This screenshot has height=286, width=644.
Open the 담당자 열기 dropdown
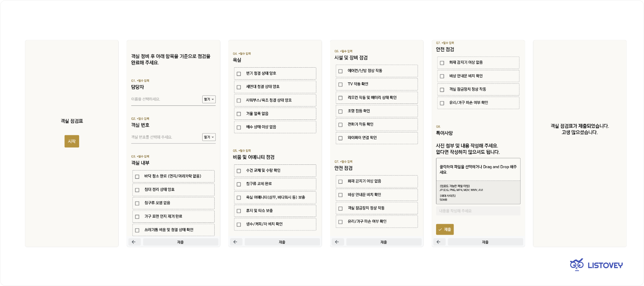209,99
